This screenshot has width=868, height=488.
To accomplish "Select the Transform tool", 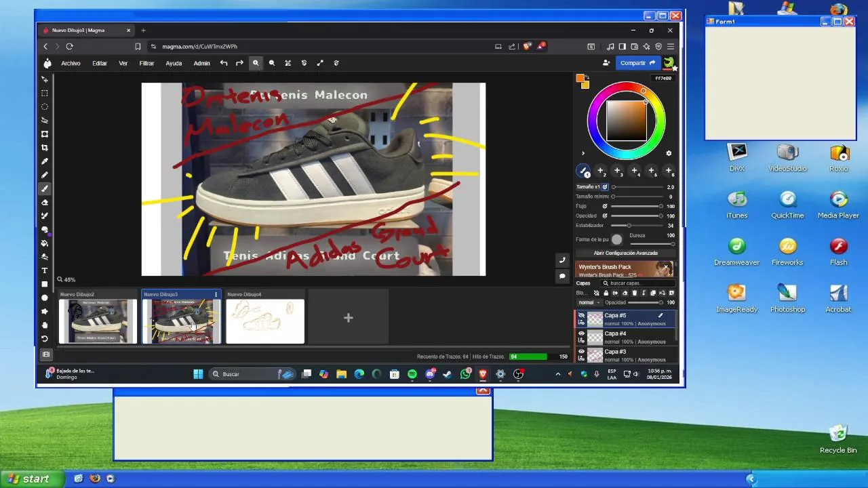I will (45, 134).
